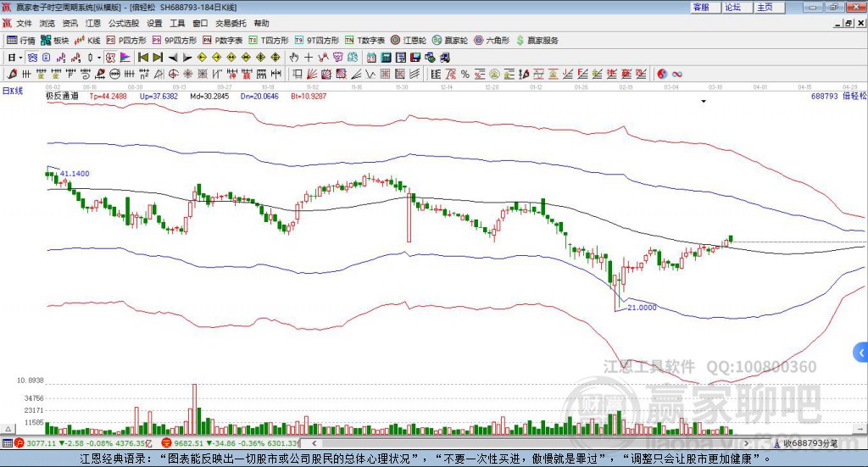Click the 极反通道 indicator label

pyautogui.click(x=62, y=97)
